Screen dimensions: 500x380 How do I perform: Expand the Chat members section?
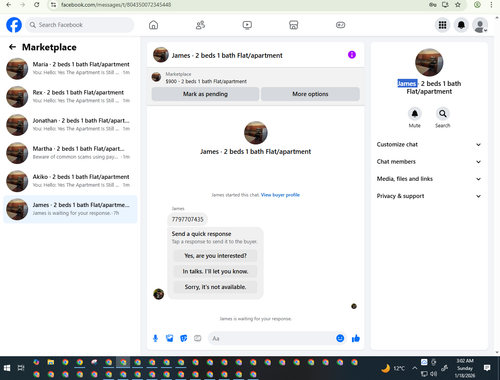coord(429,162)
